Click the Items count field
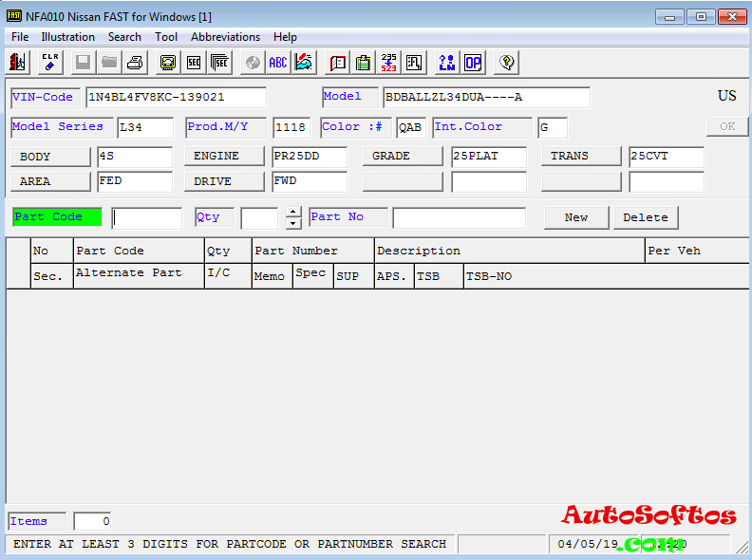Viewport: 752px width, 560px height. [92, 521]
